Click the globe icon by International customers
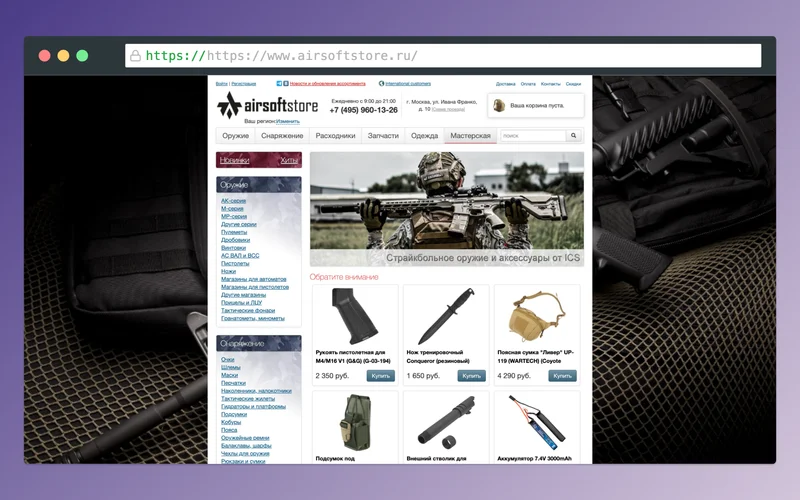Image resolution: width=800 pixels, height=500 pixels. click(381, 83)
